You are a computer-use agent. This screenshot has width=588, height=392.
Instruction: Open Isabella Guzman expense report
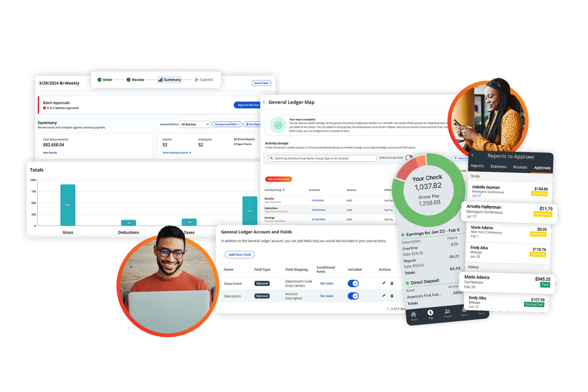pos(510,191)
